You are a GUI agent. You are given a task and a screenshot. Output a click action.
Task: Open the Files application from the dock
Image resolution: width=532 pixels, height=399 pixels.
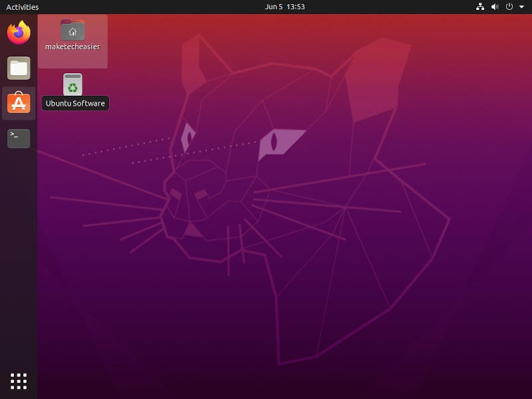[x=17, y=68]
